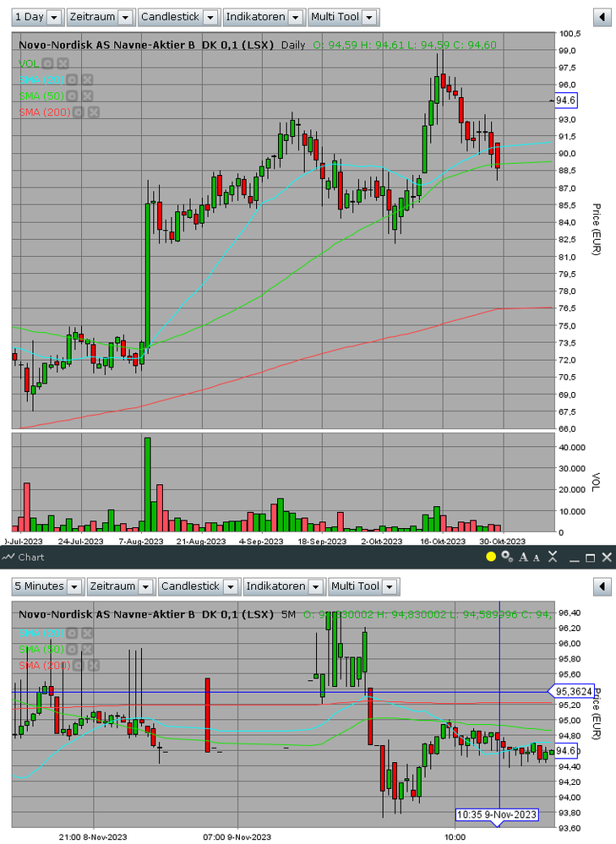Click the Zeitraum button in upper toolbar
The width and height of the screenshot is (616, 844).
(x=101, y=17)
